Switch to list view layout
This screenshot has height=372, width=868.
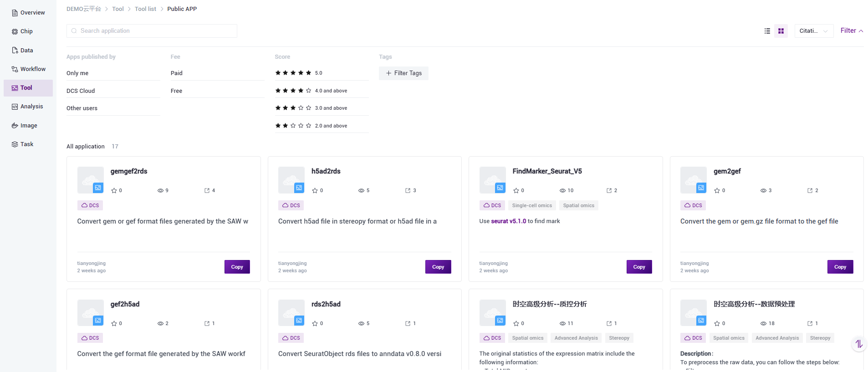(x=767, y=31)
